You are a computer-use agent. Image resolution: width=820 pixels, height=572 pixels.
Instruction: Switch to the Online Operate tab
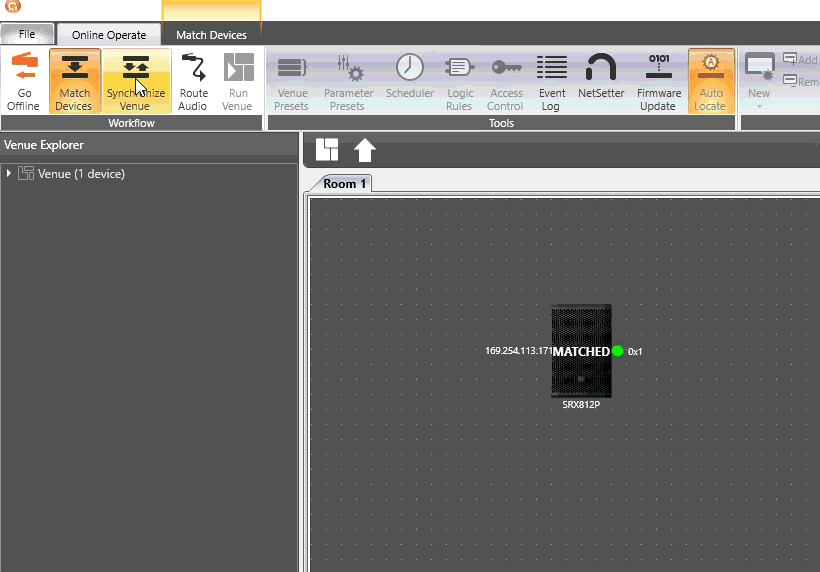tap(108, 35)
